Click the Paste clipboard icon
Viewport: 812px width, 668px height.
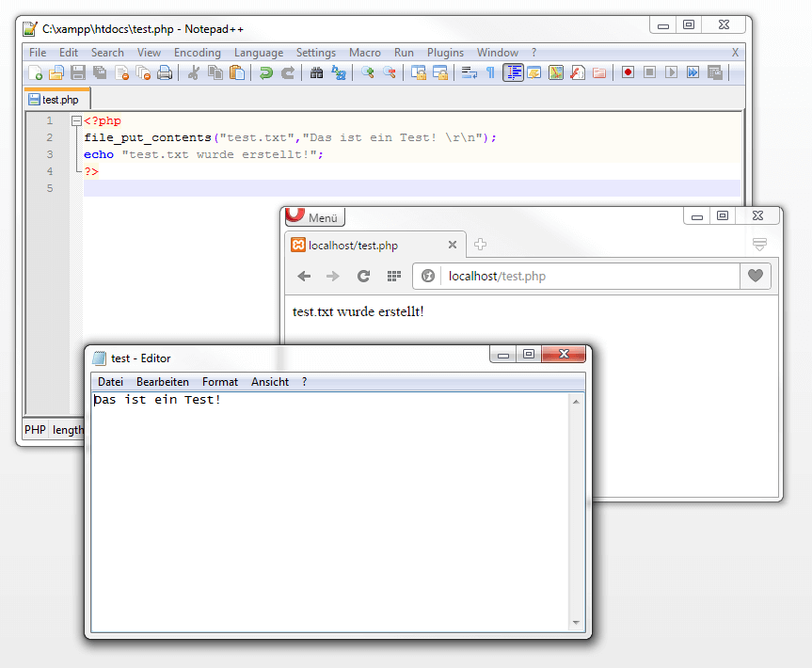[x=237, y=72]
